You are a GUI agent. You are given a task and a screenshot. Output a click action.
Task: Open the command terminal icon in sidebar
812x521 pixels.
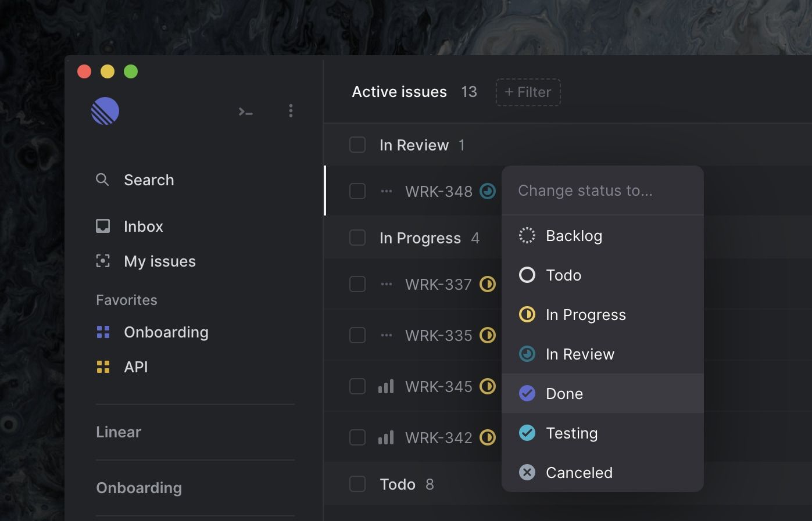[245, 112]
